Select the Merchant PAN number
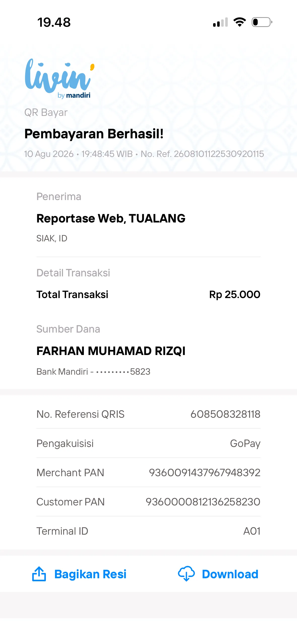297x644 pixels. click(205, 473)
